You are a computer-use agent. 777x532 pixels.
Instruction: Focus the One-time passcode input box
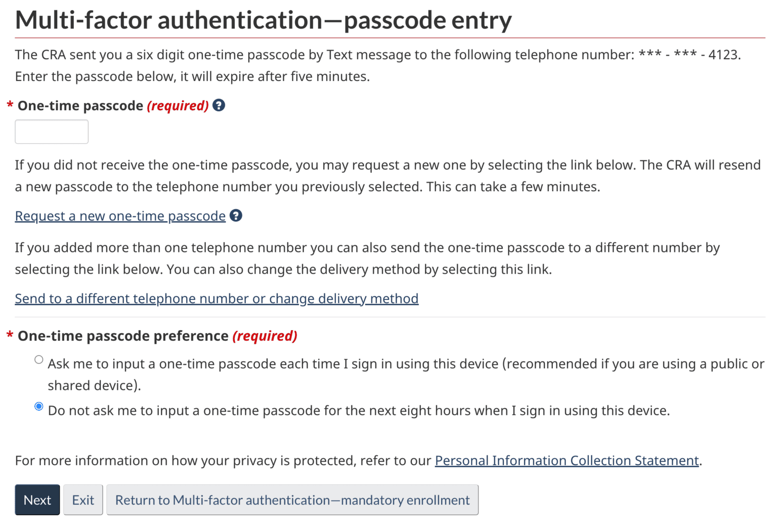point(52,132)
